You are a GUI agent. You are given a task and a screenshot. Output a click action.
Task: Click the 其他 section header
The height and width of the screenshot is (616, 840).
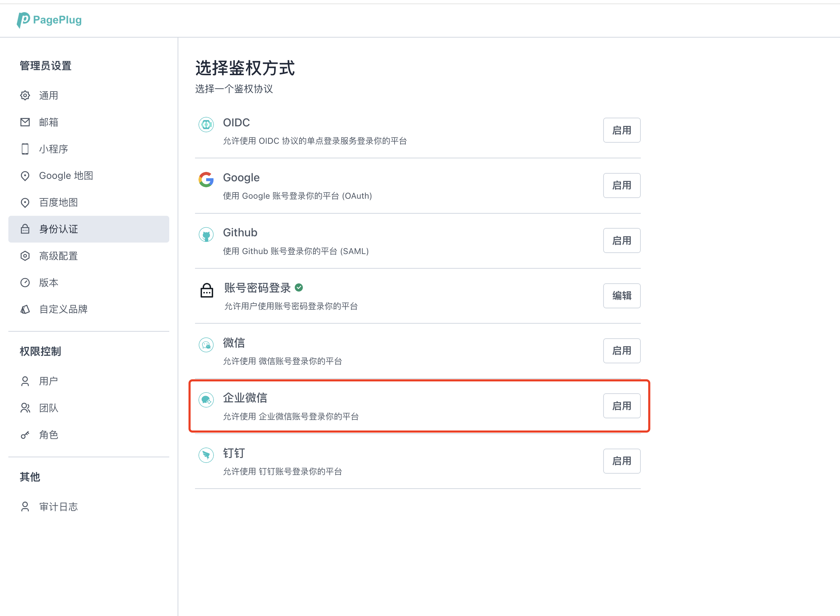(30, 477)
